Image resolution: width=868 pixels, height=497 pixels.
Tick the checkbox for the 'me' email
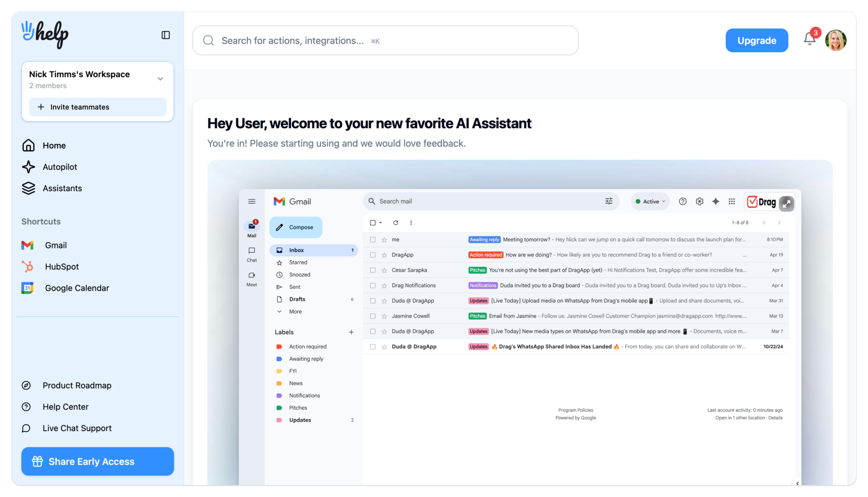tap(373, 240)
